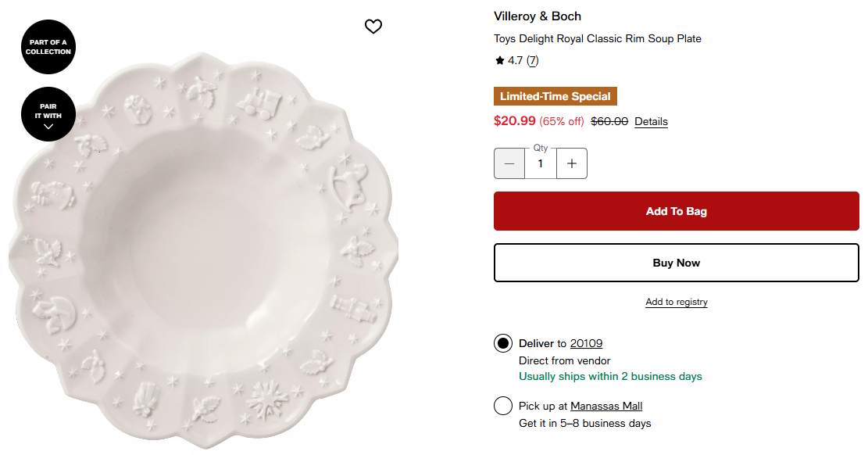
Task: Change the delivery ZIP code 20109
Action: pyautogui.click(x=586, y=343)
